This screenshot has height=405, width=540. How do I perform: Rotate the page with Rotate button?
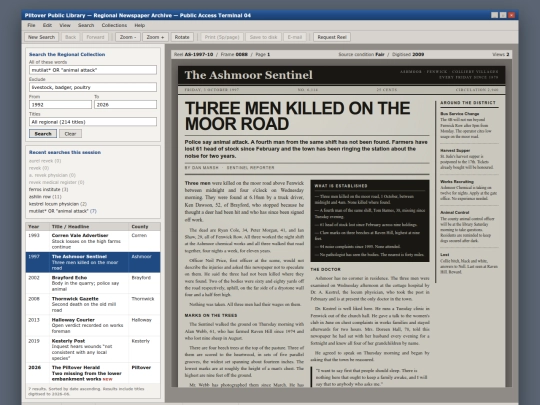182,37
